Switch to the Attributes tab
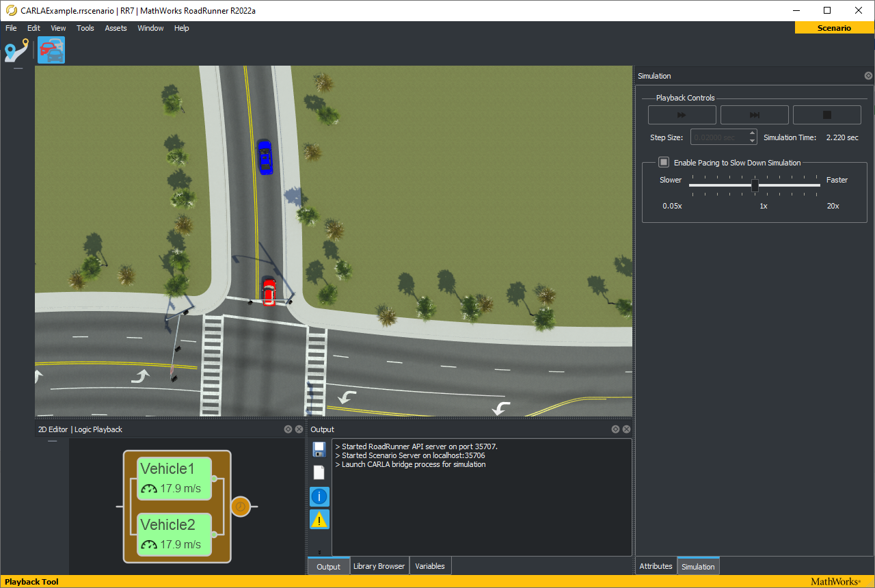Image resolution: width=875 pixels, height=588 pixels. point(656,565)
